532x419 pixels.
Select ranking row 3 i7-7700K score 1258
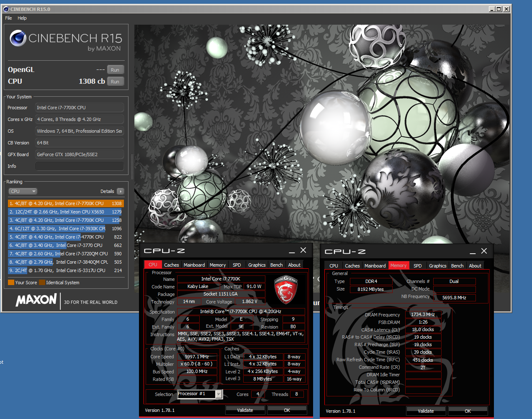[x=66, y=220]
